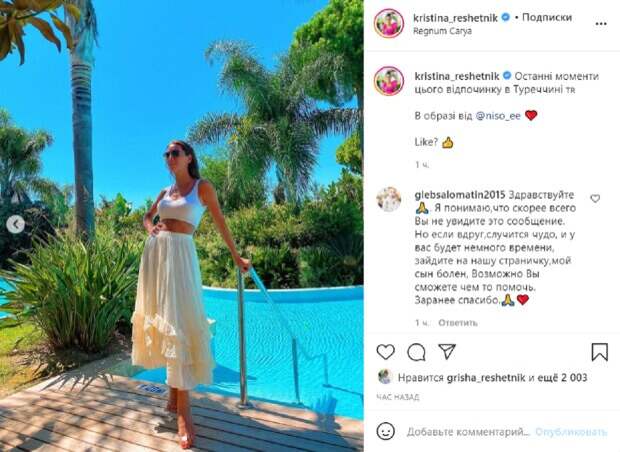Open the Regnum Carya location link
This screenshot has width=620, height=452.
(x=442, y=31)
